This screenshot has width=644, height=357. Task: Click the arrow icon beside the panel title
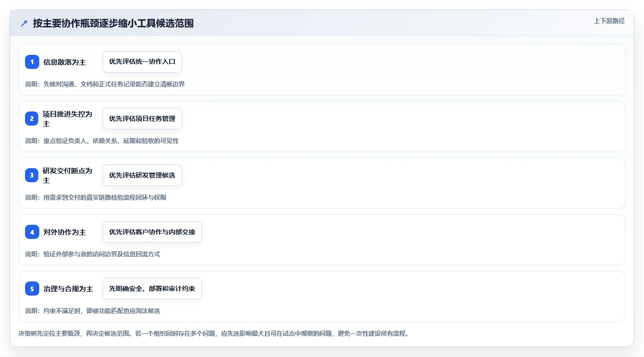24,24
